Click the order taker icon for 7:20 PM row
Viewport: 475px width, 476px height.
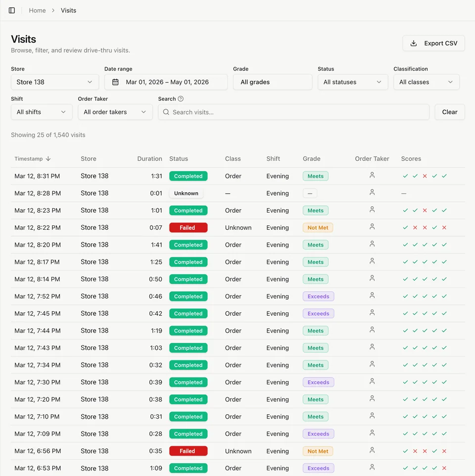[x=372, y=398]
